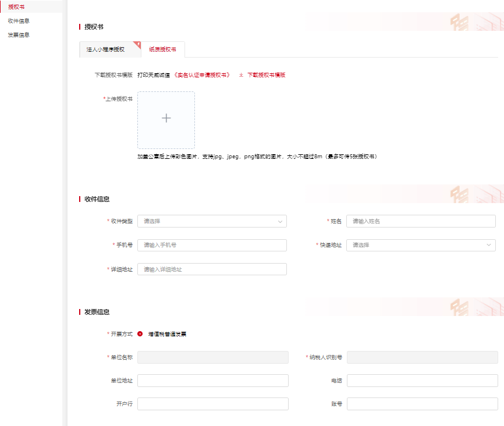Click the download icon beside 下载授权书模版
The image size is (504, 426).
[x=242, y=75]
